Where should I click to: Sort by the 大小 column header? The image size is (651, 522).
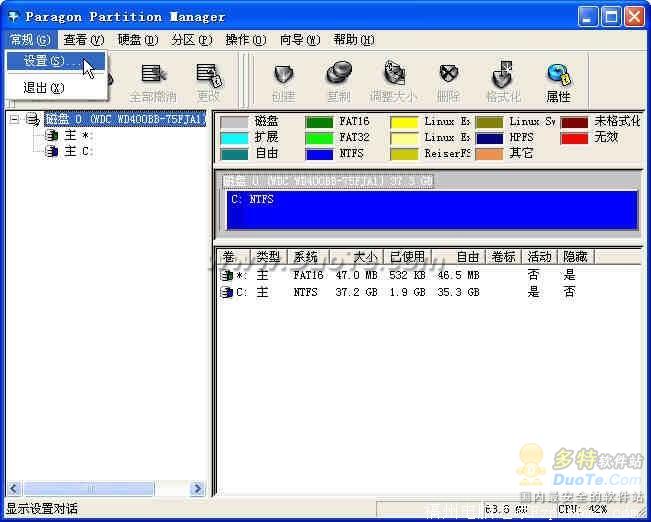356,257
